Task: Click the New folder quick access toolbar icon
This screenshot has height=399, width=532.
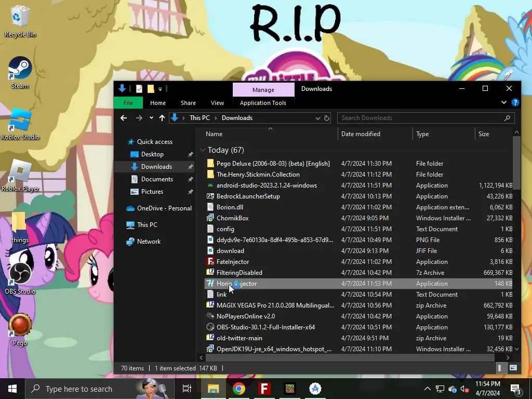Action: [151, 89]
